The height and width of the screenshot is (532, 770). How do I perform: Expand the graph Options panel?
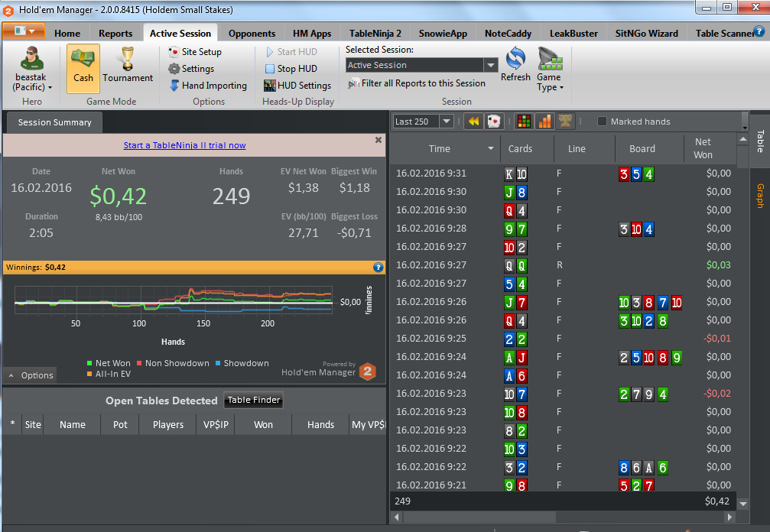pos(31,375)
